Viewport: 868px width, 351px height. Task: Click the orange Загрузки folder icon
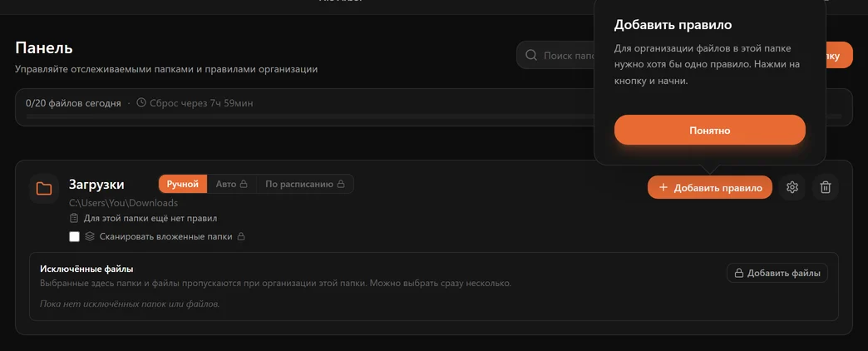click(44, 189)
